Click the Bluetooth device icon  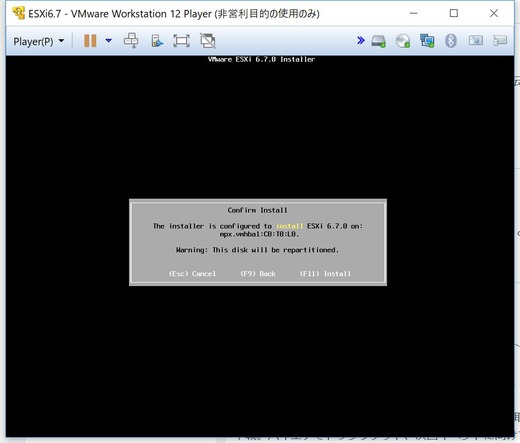pyautogui.click(x=451, y=41)
